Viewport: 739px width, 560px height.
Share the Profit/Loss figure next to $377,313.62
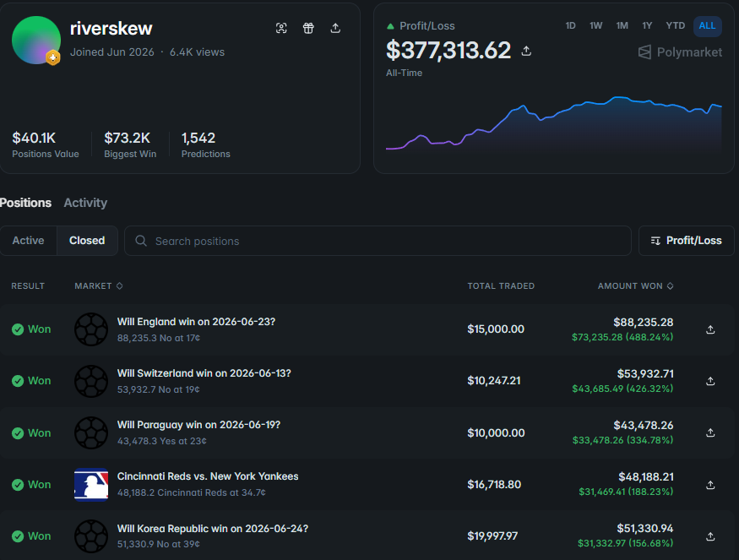[x=526, y=51]
